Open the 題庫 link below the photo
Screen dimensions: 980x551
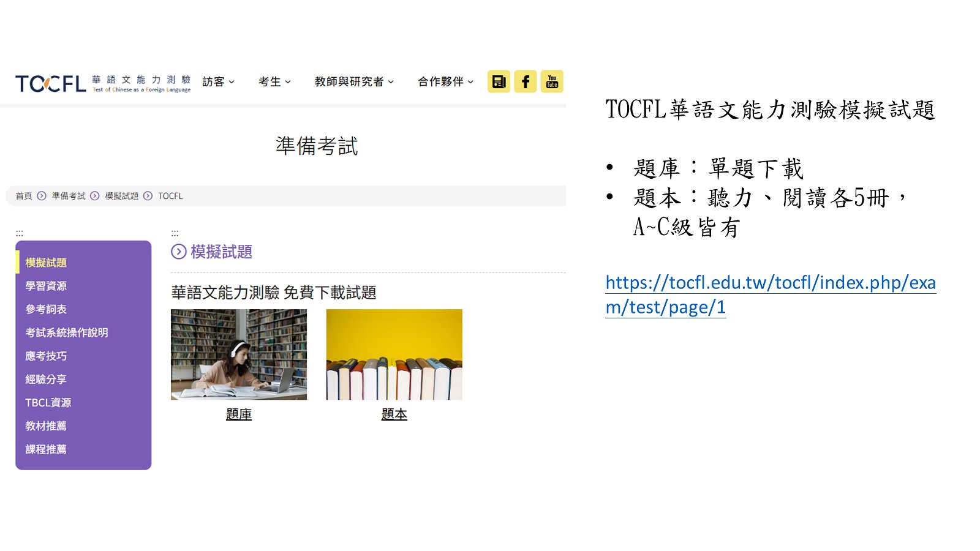click(239, 414)
